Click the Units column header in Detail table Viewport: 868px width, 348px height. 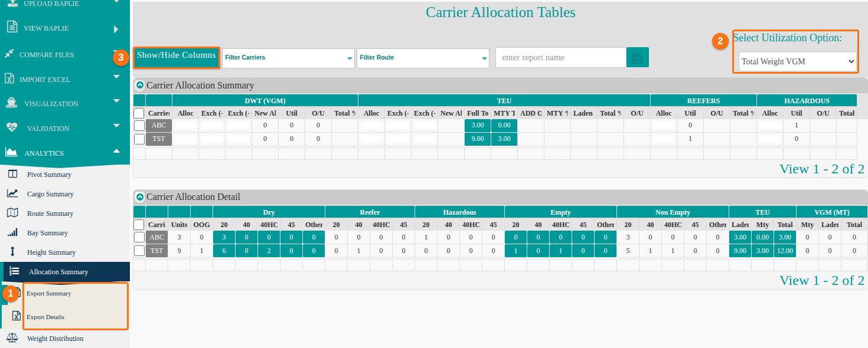tap(179, 225)
